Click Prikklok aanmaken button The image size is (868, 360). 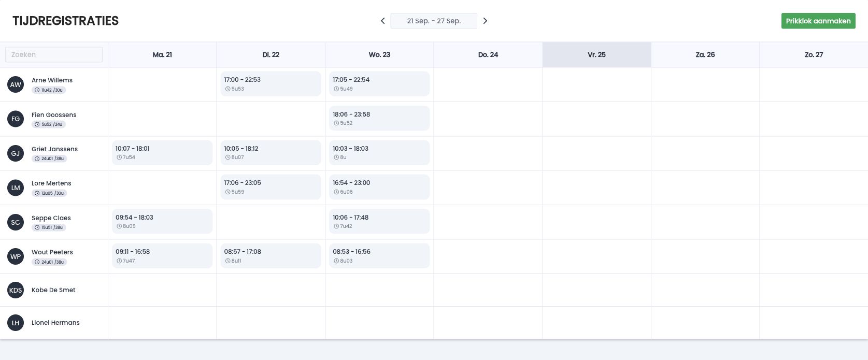point(818,21)
